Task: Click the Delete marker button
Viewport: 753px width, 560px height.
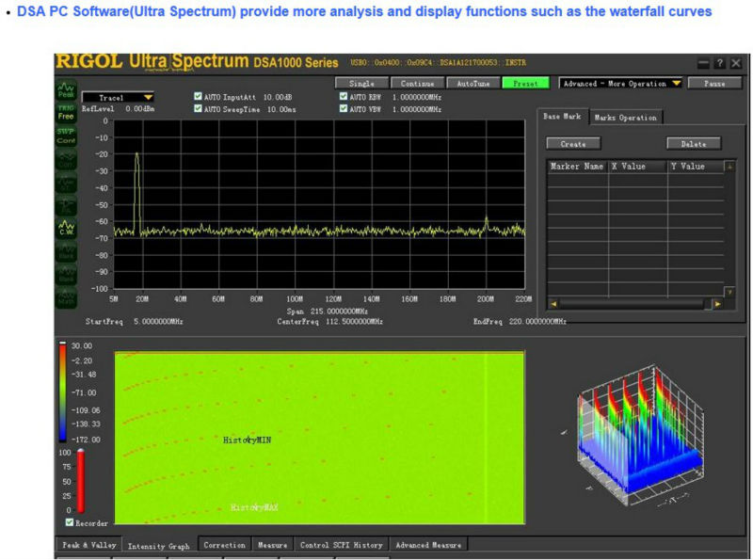Action: [x=694, y=144]
